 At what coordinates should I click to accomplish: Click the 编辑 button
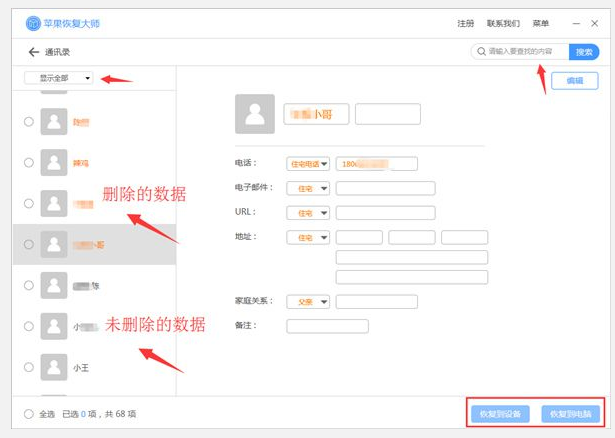pyautogui.click(x=575, y=81)
